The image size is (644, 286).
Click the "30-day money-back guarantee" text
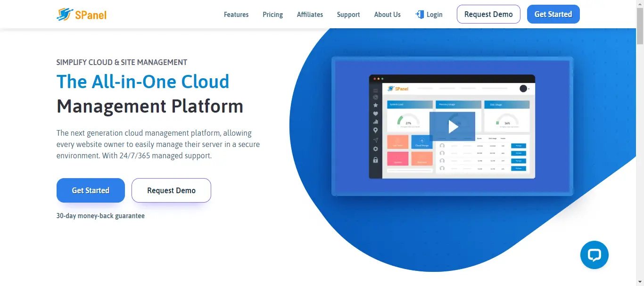[100, 216]
